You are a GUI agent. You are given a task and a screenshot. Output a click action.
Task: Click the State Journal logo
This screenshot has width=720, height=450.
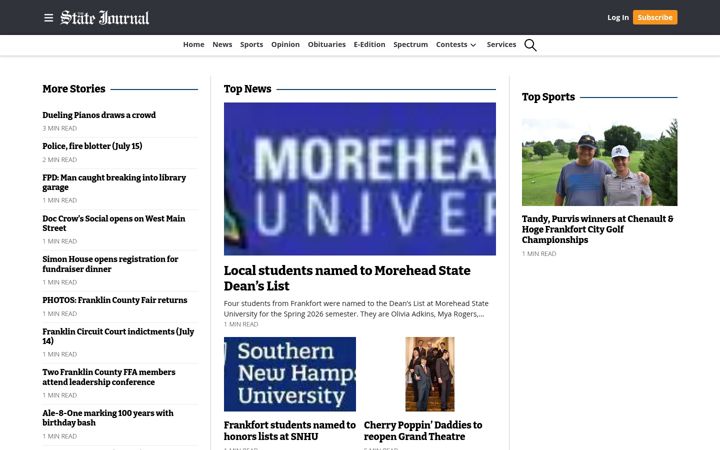pos(105,17)
